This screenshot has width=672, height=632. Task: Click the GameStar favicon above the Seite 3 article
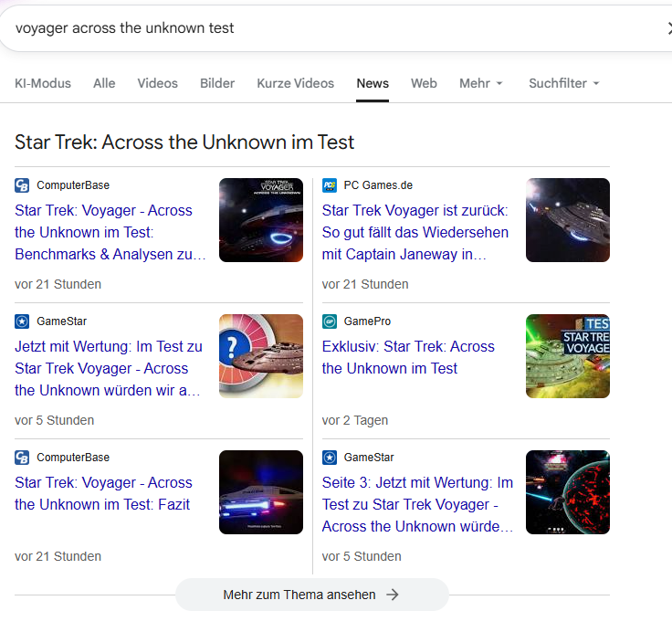pos(330,458)
